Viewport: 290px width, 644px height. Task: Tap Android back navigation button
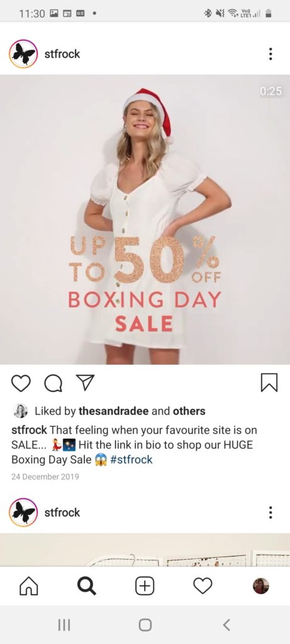point(226,625)
